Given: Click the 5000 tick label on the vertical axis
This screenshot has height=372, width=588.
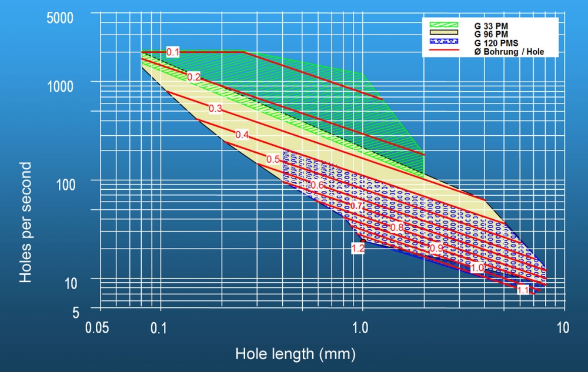Looking at the screenshot, I should tap(60, 17).
